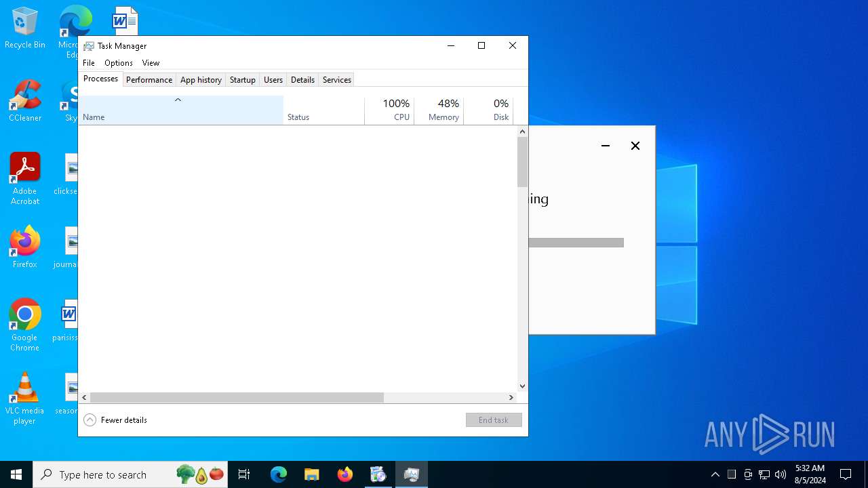868x488 pixels.
Task: Collapse view with Fewer details chevron
Action: (x=90, y=420)
